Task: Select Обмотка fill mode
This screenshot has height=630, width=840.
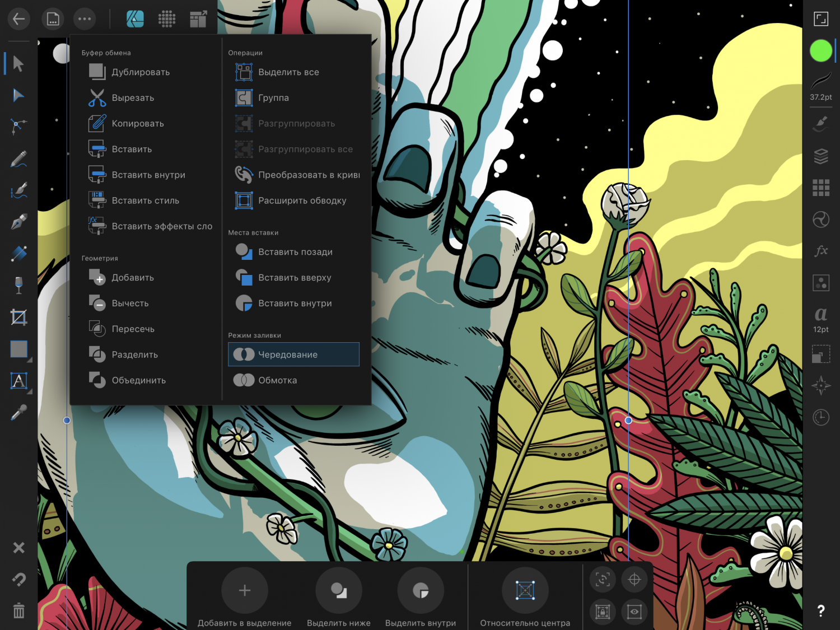Action: [294, 380]
